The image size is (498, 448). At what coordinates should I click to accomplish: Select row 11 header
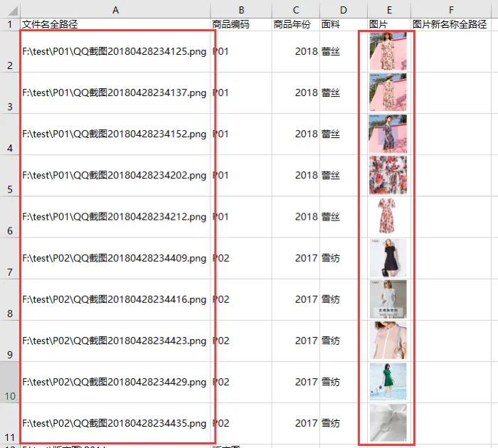[x=10, y=424]
